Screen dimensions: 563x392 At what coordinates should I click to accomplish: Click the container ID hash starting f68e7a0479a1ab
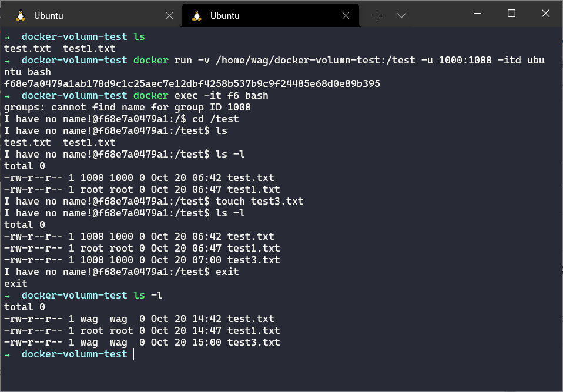192,83
